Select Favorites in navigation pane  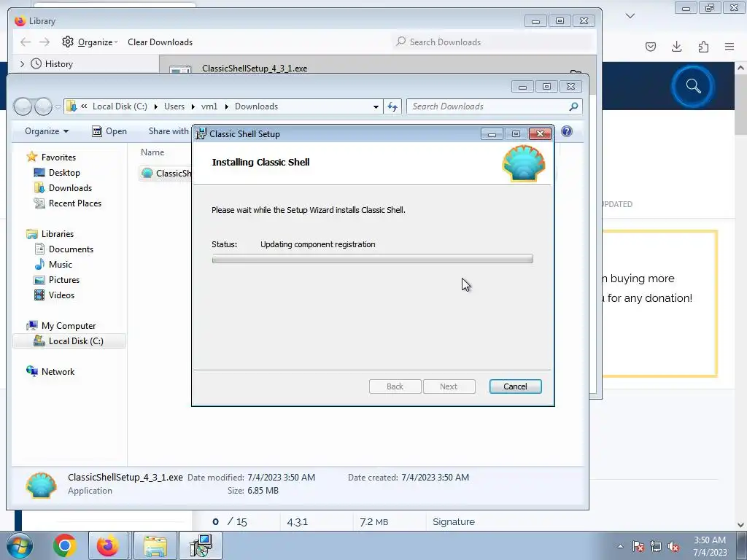coord(58,157)
